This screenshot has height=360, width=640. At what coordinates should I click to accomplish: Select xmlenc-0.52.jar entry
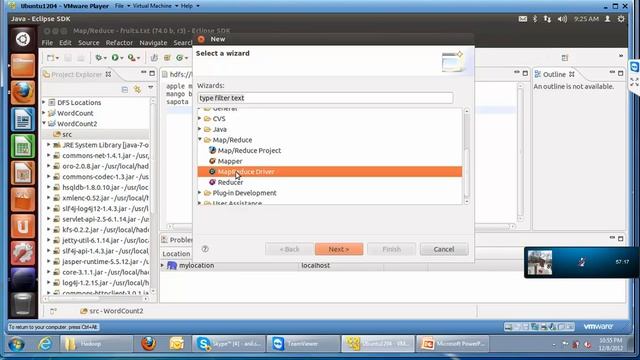pos(101,198)
